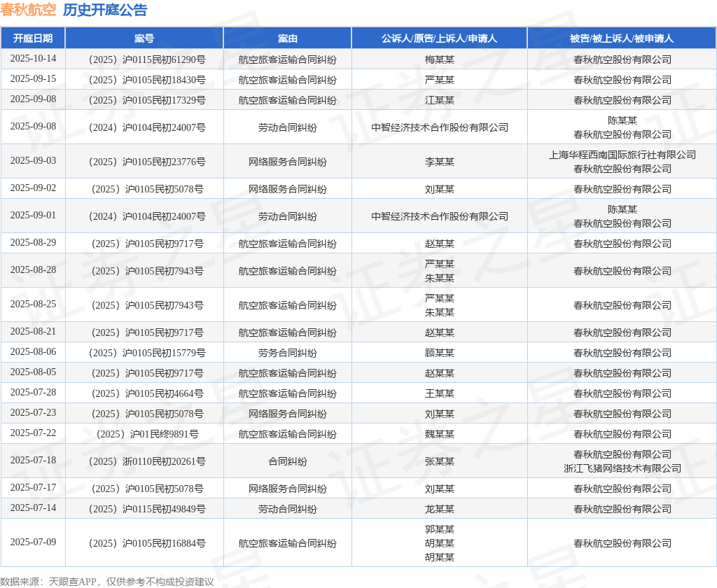Click case number 沪0105民初17329号
Image resolution: width=717 pixels, height=588 pixels.
tap(147, 100)
